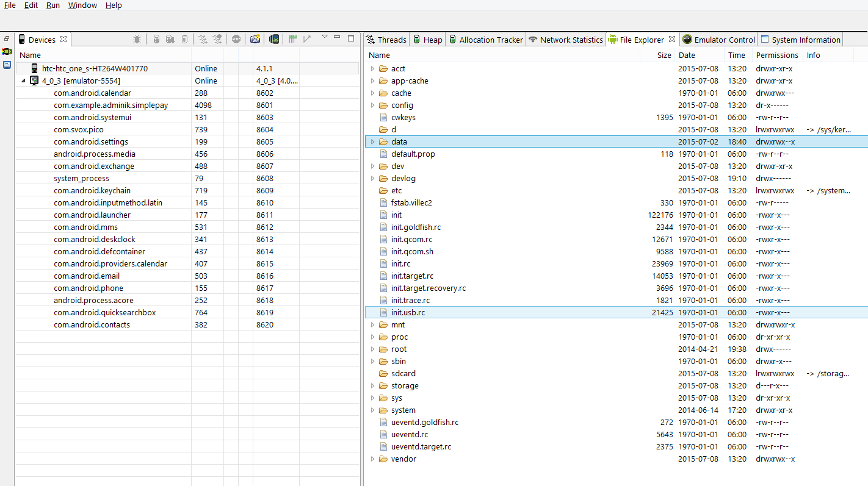This screenshot has width=868, height=486.
Task: Open the File menu
Action: pos(10,5)
